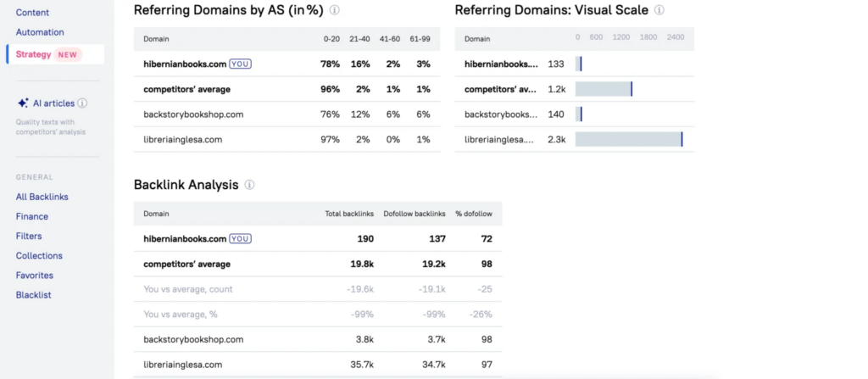The width and height of the screenshot is (868, 379).
Task: Open All Backlinks page
Action: point(42,197)
